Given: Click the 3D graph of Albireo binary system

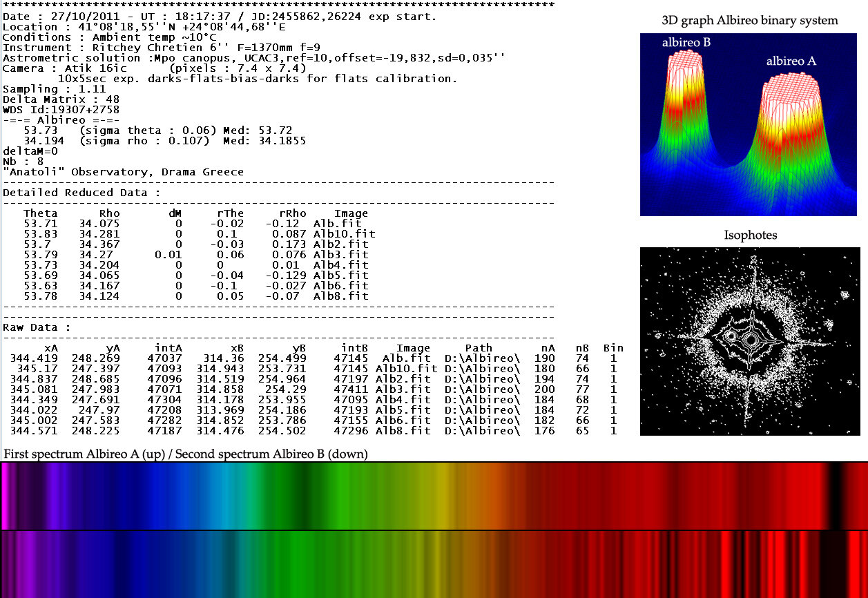Looking at the screenshot, I should pyautogui.click(x=750, y=124).
